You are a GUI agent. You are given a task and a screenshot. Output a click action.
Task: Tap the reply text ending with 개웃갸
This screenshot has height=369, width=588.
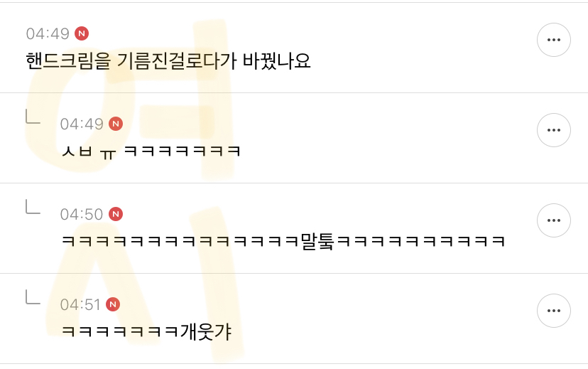(x=146, y=332)
